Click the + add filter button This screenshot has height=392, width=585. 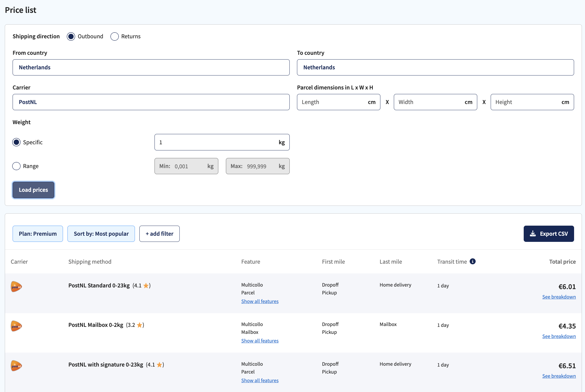tap(160, 234)
